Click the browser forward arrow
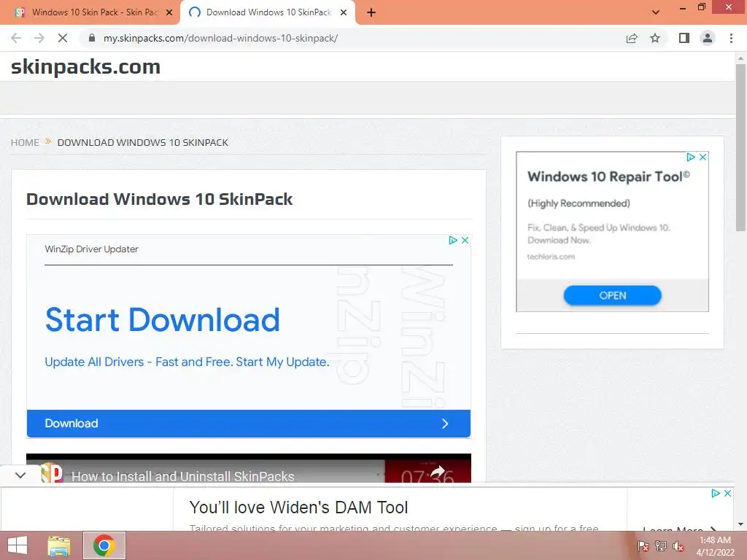Image resolution: width=747 pixels, height=560 pixels. (x=39, y=38)
